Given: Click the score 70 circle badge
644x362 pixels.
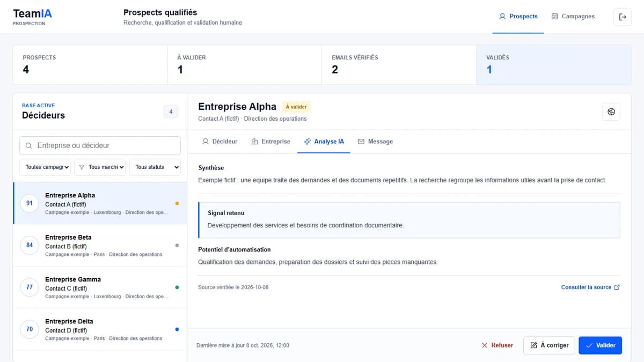Looking at the screenshot, I should pyautogui.click(x=30, y=329).
